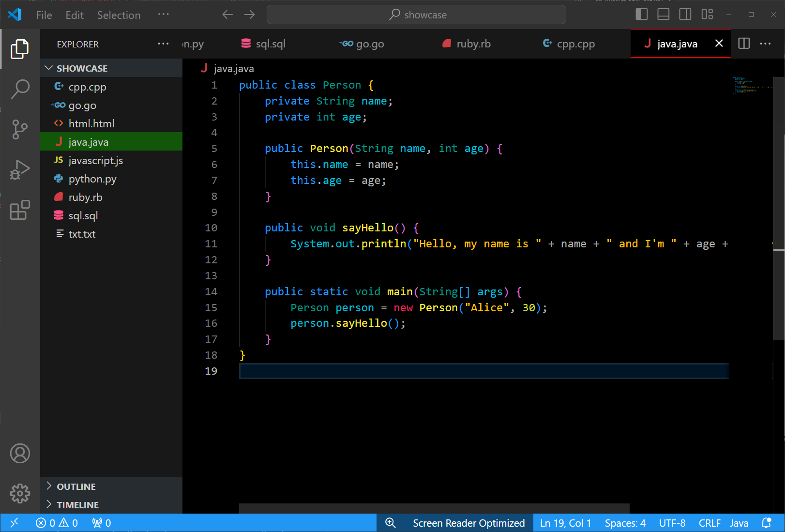The width and height of the screenshot is (785, 532).
Task: Open ruby.rb in the explorer
Action: tap(111, 198)
